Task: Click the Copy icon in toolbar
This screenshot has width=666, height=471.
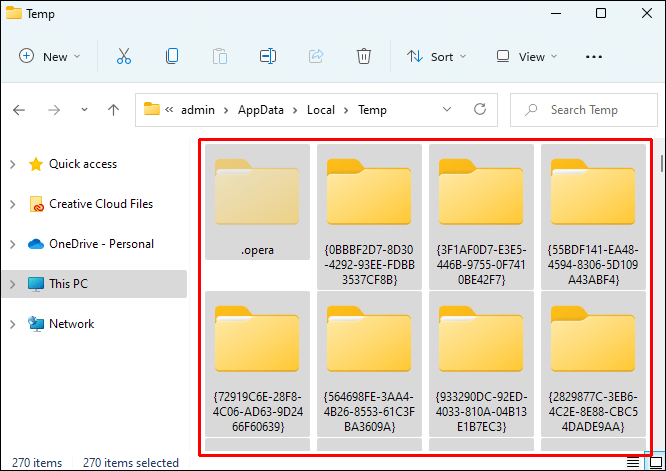Action: (172, 56)
